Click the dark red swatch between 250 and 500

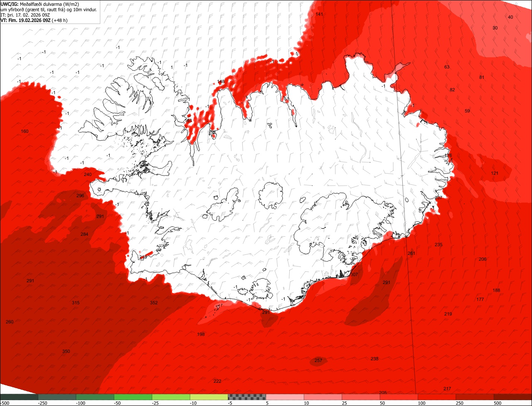[x=475, y=397]
